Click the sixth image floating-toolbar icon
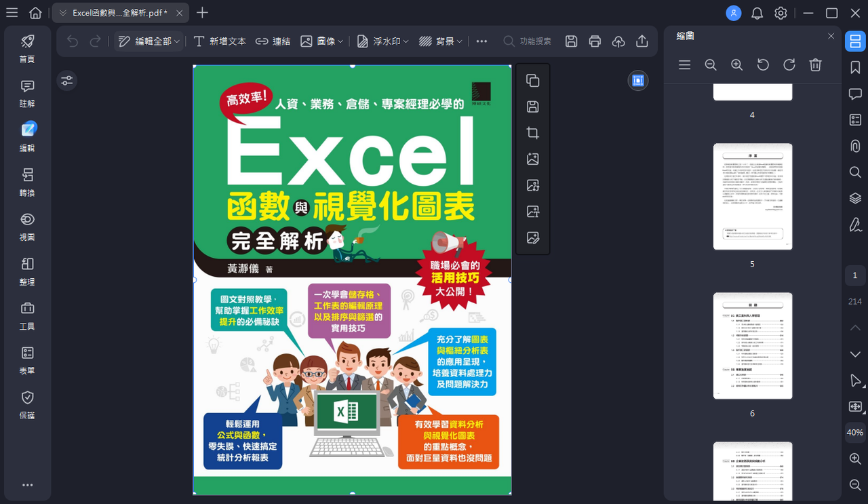The height and width of the screenshot is (504, 868). click(533, 211)
